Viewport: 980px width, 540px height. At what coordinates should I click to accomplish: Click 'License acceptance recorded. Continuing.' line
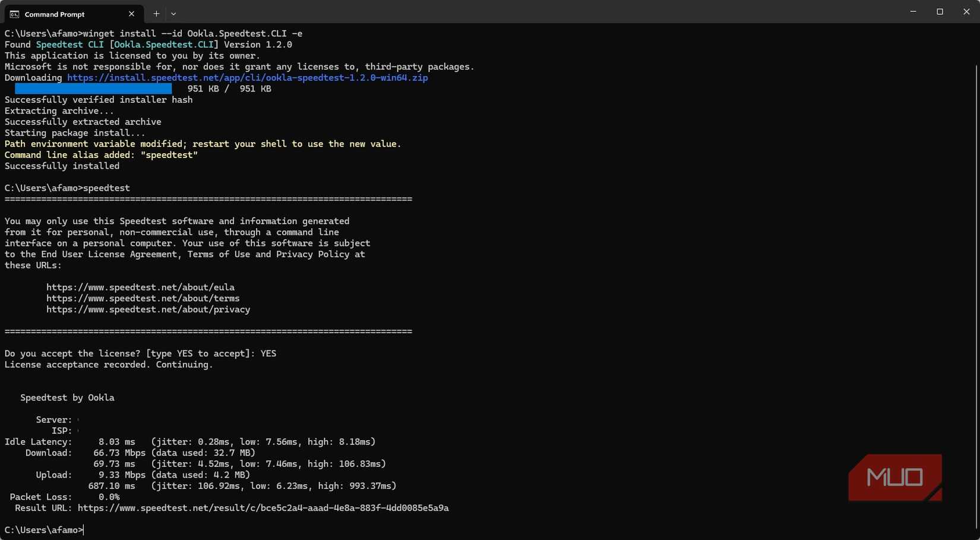109,365
